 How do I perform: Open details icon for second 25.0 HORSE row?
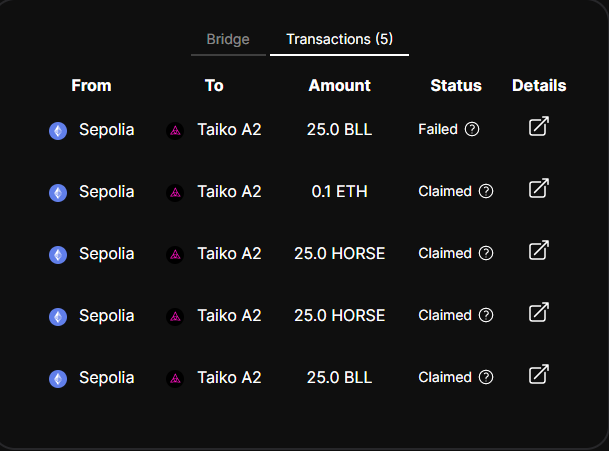click(538, 313)
